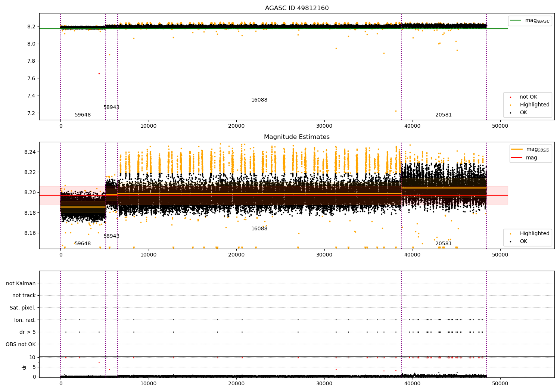
Task: Click the 7.2 y-tick label in the top plot
Action: (x=32, y=113)
